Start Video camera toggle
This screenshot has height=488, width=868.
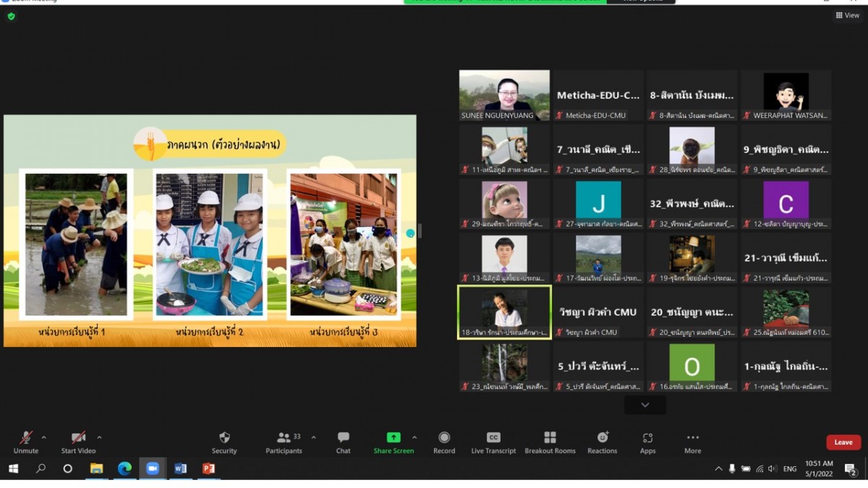pyautogui.click(x=78, y=438)
